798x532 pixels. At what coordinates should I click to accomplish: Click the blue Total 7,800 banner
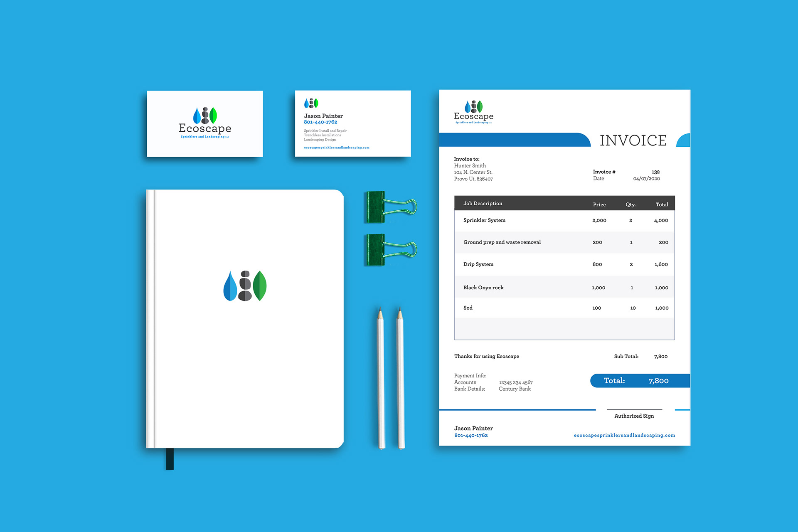click(x=639, y=381)
